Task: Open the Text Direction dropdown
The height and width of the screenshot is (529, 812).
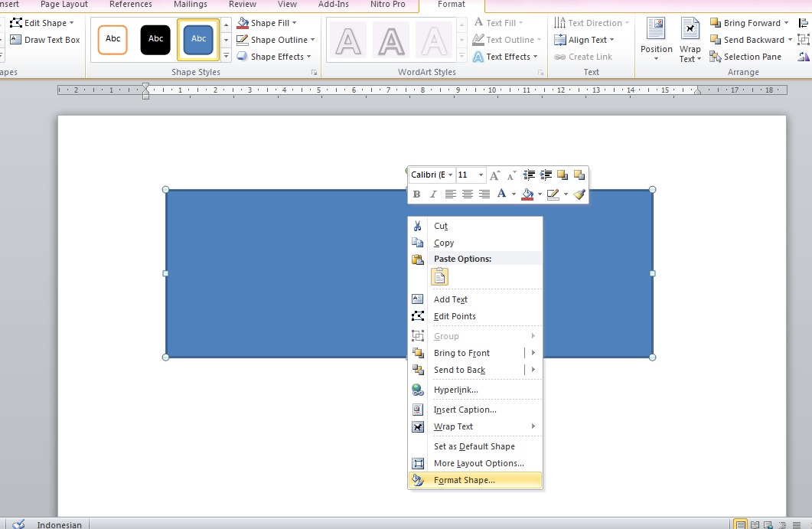Action: click(x=591, y=22)
